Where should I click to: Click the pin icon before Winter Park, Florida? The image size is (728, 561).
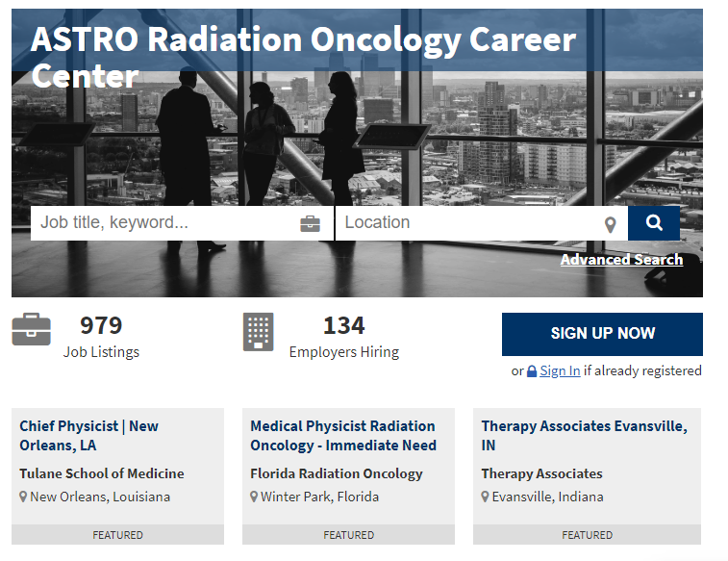[254, 497]
